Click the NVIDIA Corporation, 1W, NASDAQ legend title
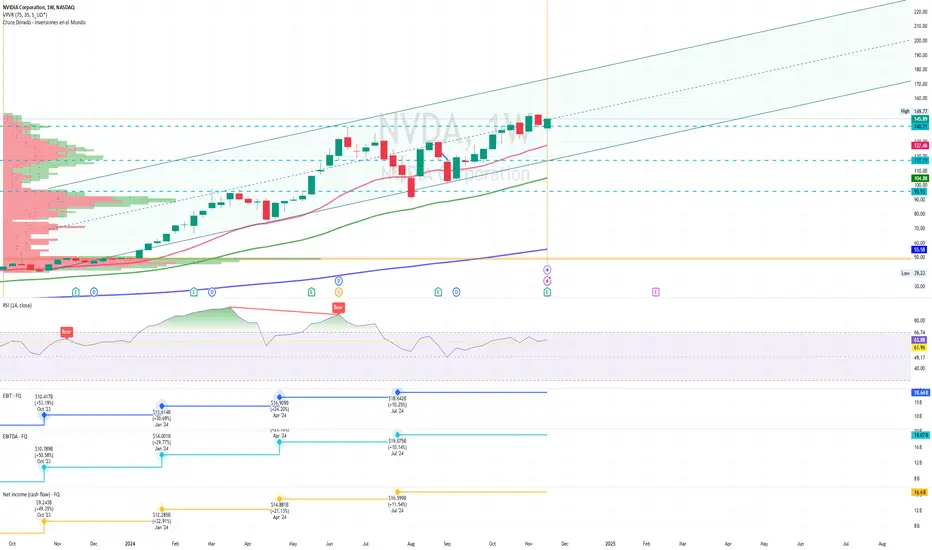The height and width of the screenshot is (550, 932). (39, 7)
